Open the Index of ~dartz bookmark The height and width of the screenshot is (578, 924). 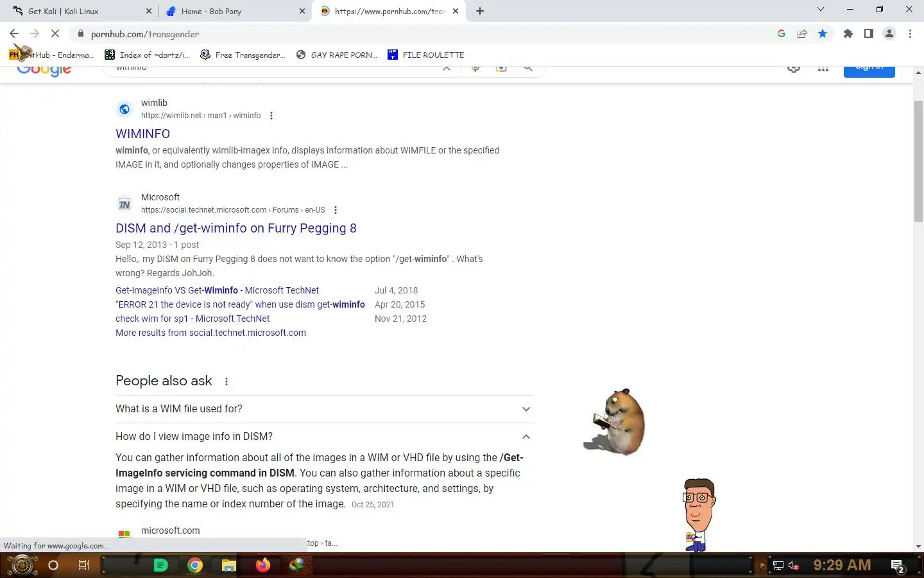pyautogui.click(x=147, y=55)
